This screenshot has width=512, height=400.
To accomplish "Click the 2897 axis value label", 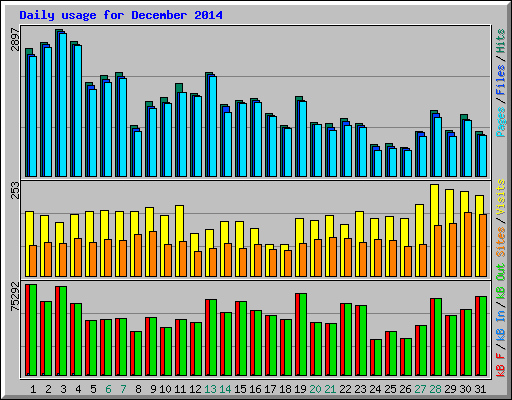I will (15, 39).
